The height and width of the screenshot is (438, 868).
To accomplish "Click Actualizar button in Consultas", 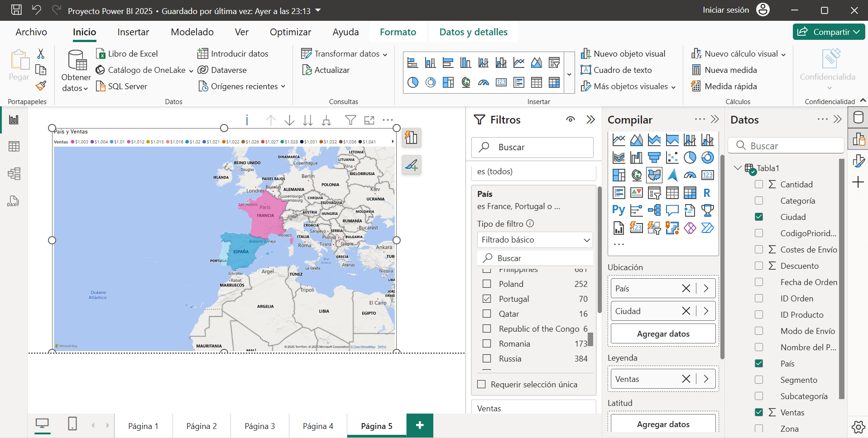I will click(326, 70).
